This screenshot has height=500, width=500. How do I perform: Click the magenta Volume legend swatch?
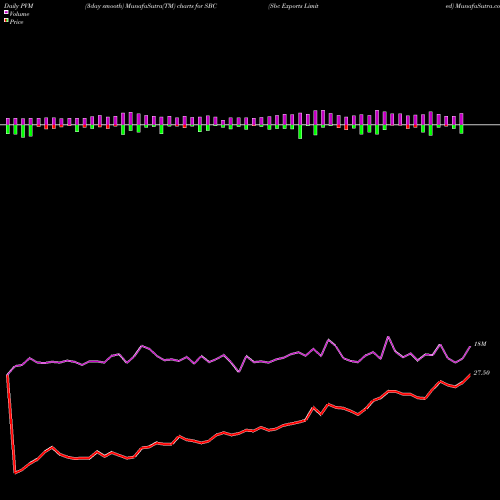tap(6, 12)
